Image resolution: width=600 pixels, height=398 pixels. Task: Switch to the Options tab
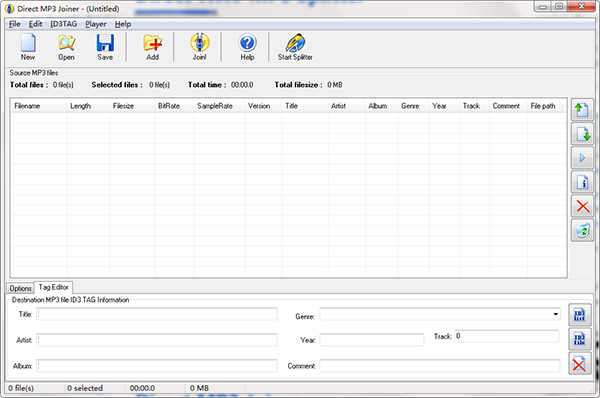20,288
